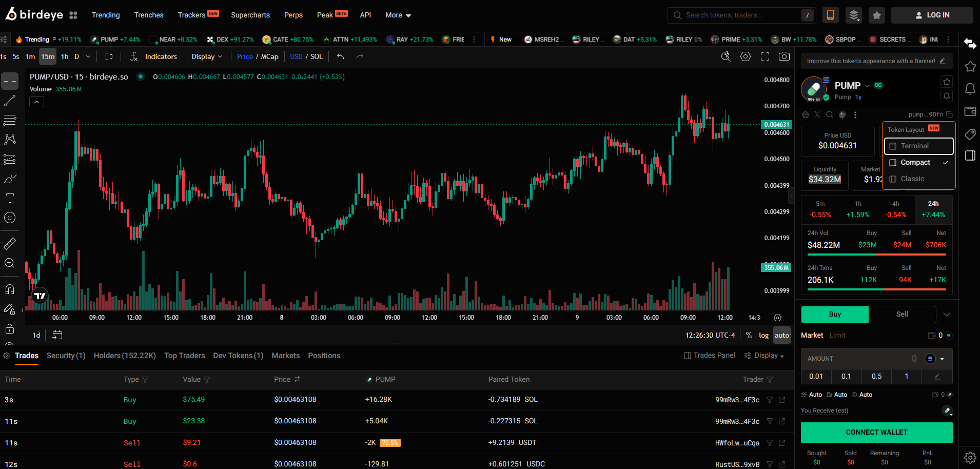The height and width of the screenshot is (469, 980).
Task: Select the crosshair cursor tool
Action: pos(10,81)
